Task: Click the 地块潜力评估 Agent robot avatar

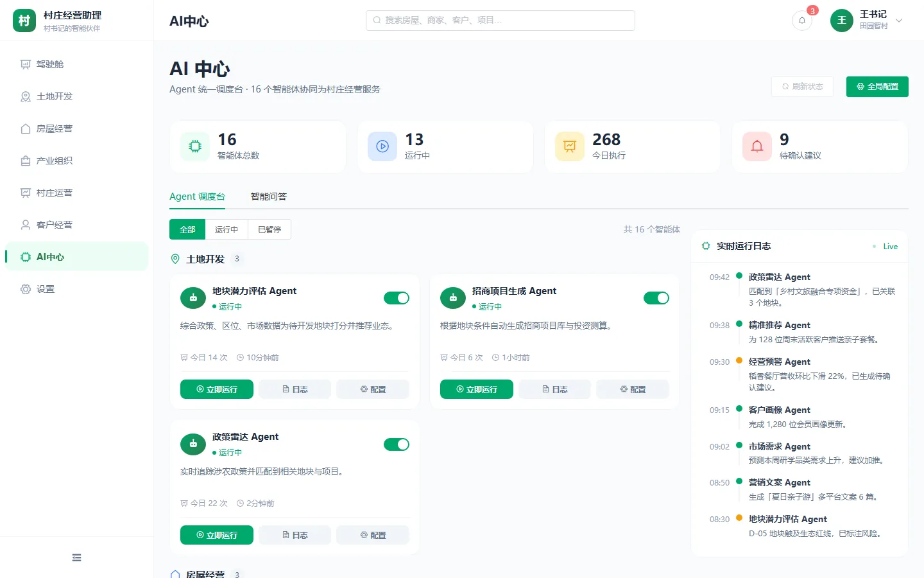Action: [193, 298]
